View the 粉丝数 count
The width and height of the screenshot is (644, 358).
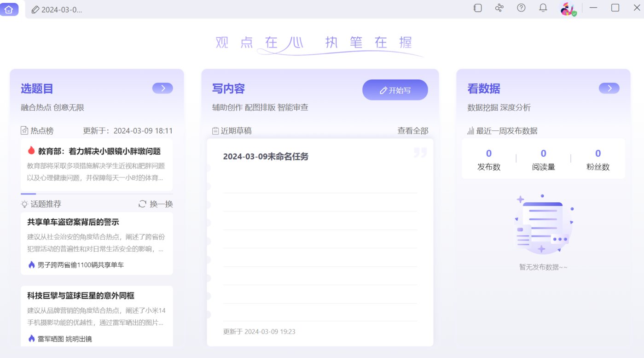pyautogui.click(x=598, y=154)
